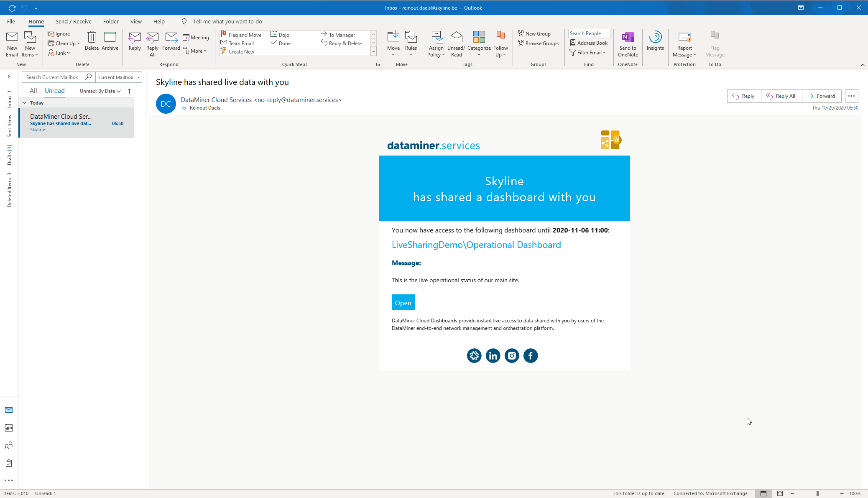The image size is (868, 498).
Task: Open more actions ellipsis button
Action: 851,96
